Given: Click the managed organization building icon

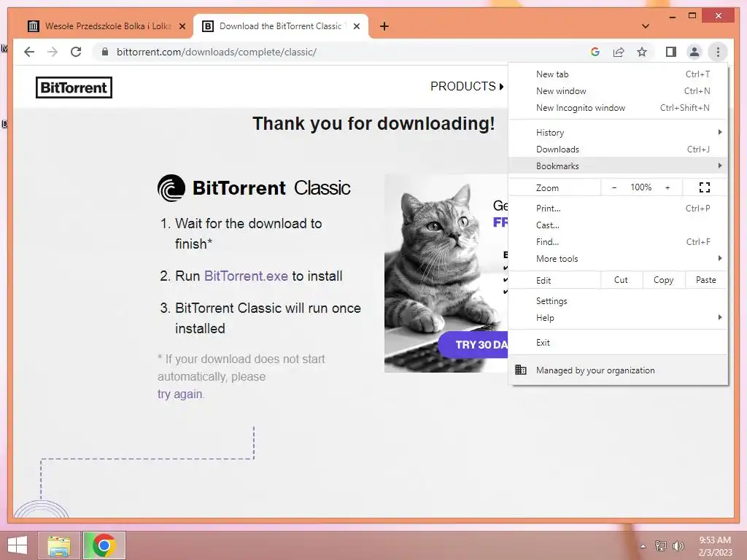Looking at the screenshot, I should pyautogui.click(x=521, y=370).
